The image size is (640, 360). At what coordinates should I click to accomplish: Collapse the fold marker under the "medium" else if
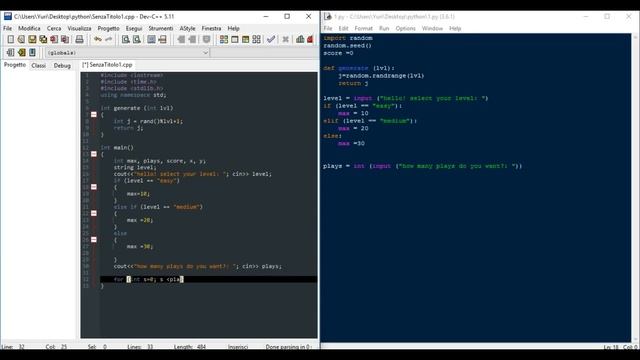pyautogui.click(x=93, y=213)
